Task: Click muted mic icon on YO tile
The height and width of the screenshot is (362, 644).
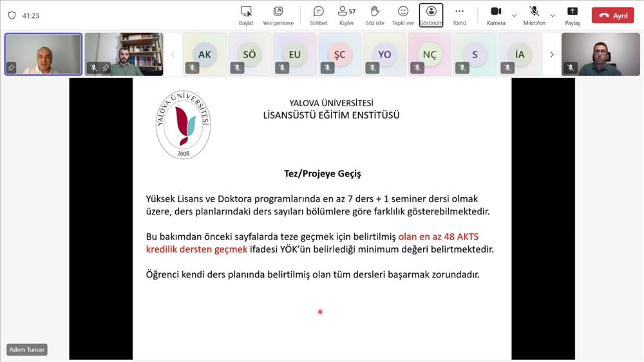Action: click(372, 68)
